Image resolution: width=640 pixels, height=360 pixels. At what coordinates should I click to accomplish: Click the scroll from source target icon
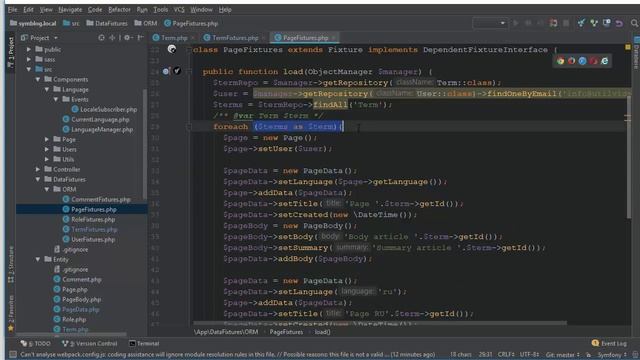coord(101,38)
